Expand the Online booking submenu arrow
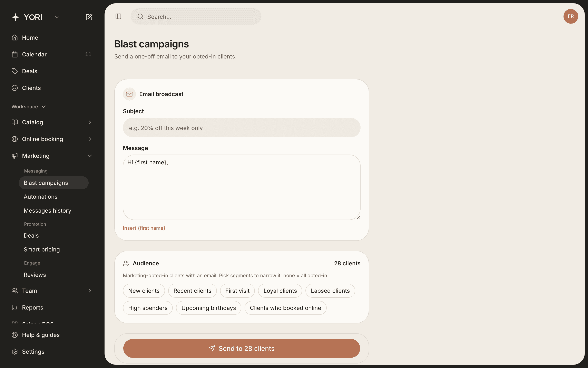Image resolution: width=588 pixels, height=368 pixels. point(90,139)
